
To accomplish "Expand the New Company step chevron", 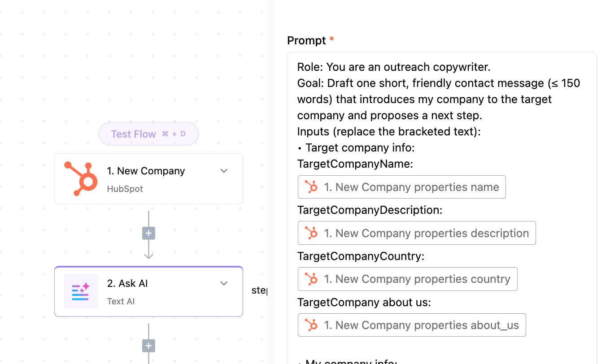I will point(224,171).
